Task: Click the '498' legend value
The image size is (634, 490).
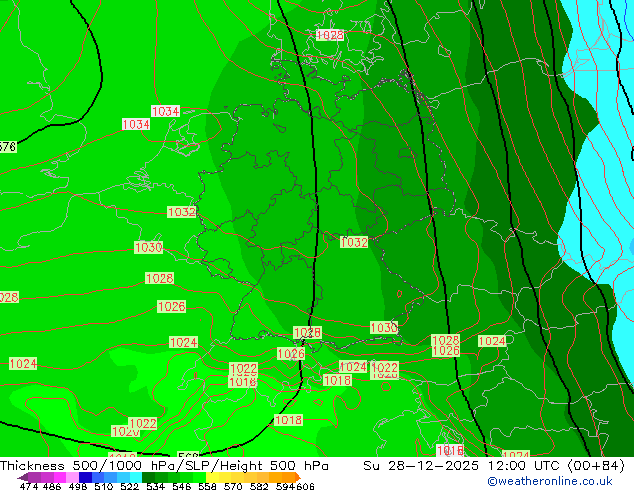Action: tap(78, 486)
